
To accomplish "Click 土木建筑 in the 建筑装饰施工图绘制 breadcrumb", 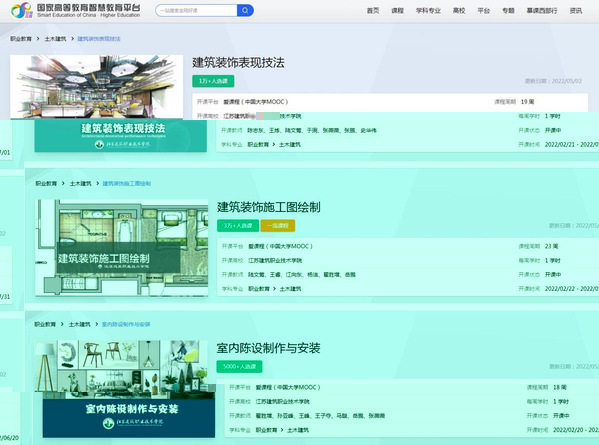I will 81,183.
